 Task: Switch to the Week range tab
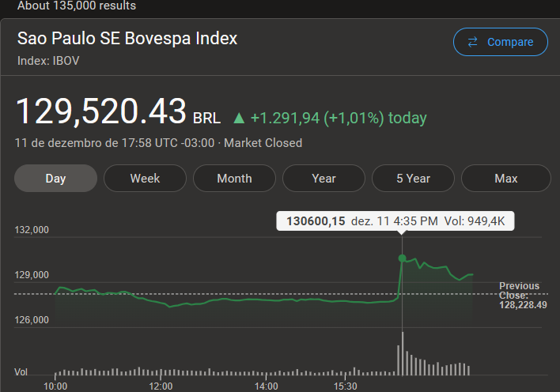[145, 178]
